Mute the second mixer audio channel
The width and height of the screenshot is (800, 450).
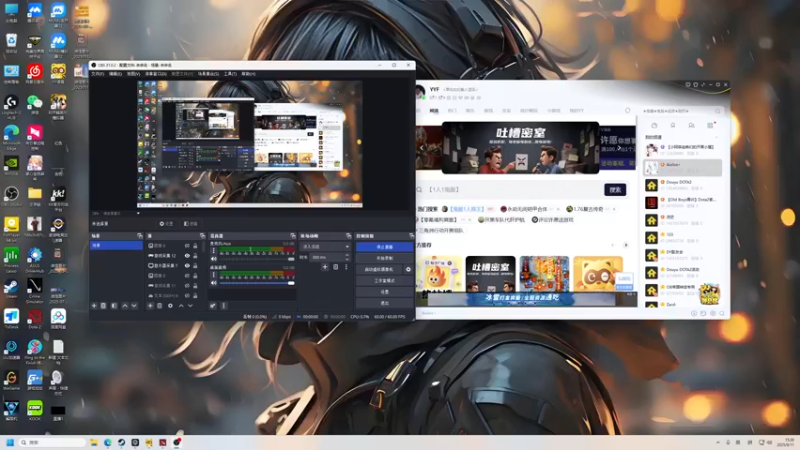(x=214, y=283)
